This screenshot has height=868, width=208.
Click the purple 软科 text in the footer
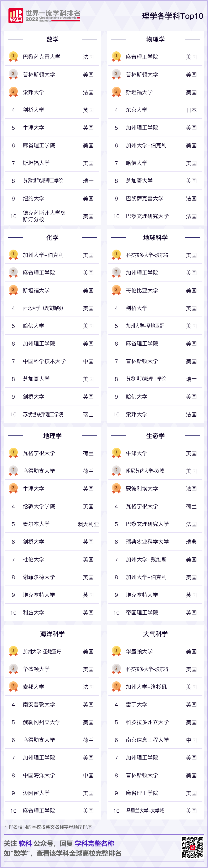[25, 843]
